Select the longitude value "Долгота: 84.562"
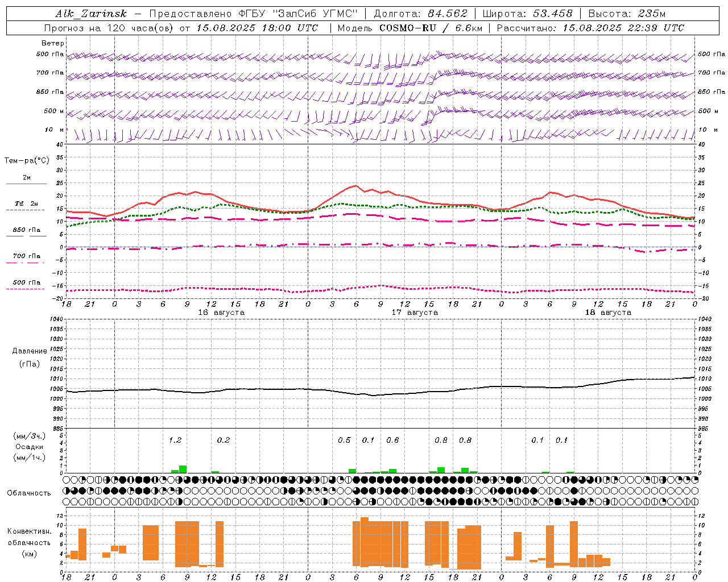The image size is (728, 582). tap(420, 14)
